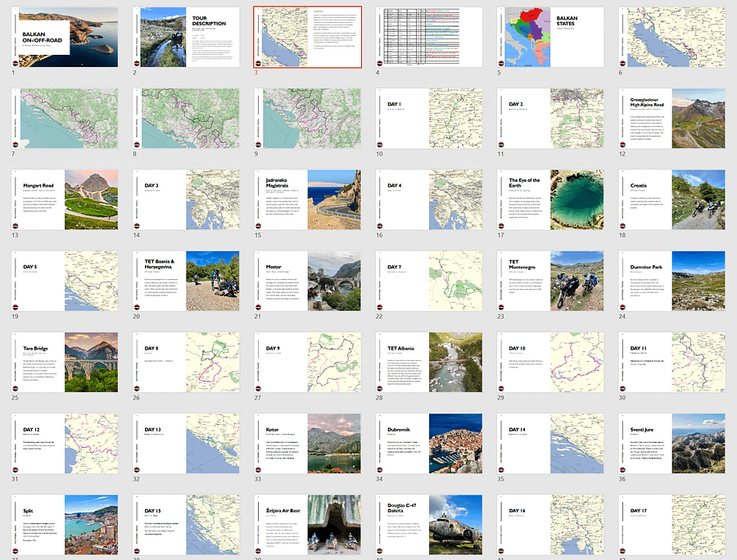Open the DAY 12 slide
Image resolution: width=737 pixels, height=560 pixels.
65,444
